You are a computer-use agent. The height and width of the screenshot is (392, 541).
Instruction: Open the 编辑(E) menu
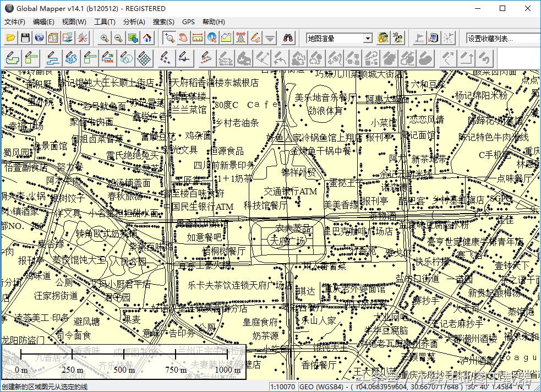[x=43, y=21]
